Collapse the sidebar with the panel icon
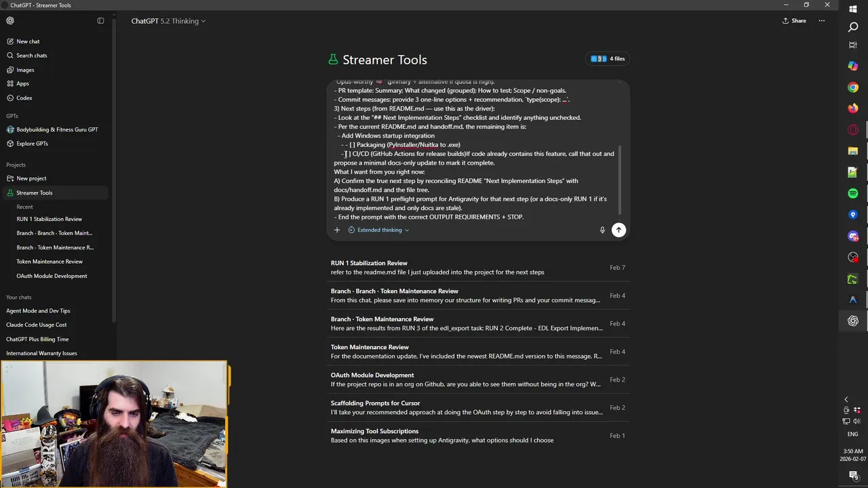The width and height of the screenshot is (868, 488). point(100,21)
